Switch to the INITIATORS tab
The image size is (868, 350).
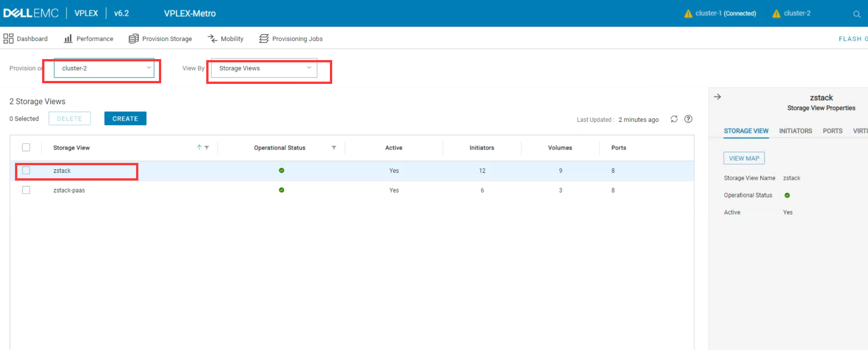(x=795, y=131)
